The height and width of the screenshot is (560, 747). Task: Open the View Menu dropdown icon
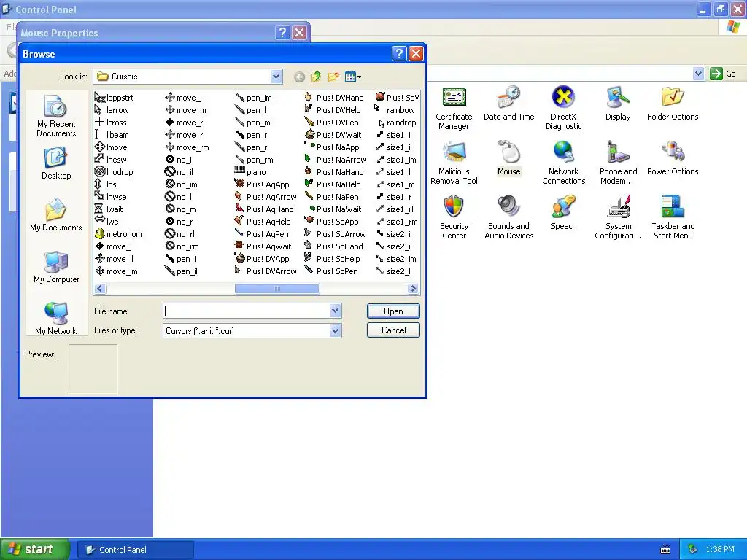(352, 77)
